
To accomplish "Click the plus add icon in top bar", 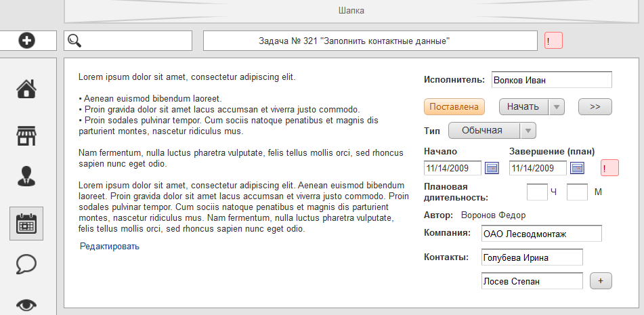I will click(x=26, y=41).
